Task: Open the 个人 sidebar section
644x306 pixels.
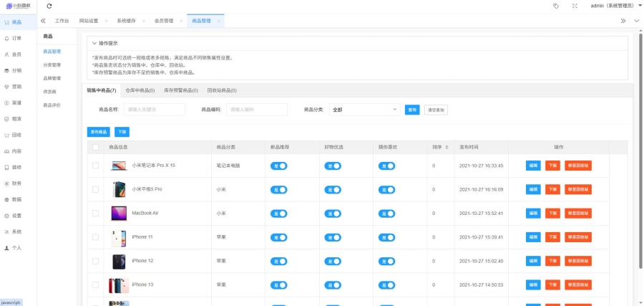Action: coord(18,248)
